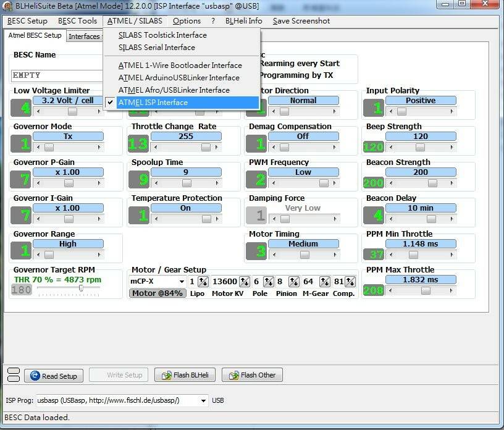Click the right arrow of Governor Range slider
This screenshot has height=430, width=504.
click(99, 255)
